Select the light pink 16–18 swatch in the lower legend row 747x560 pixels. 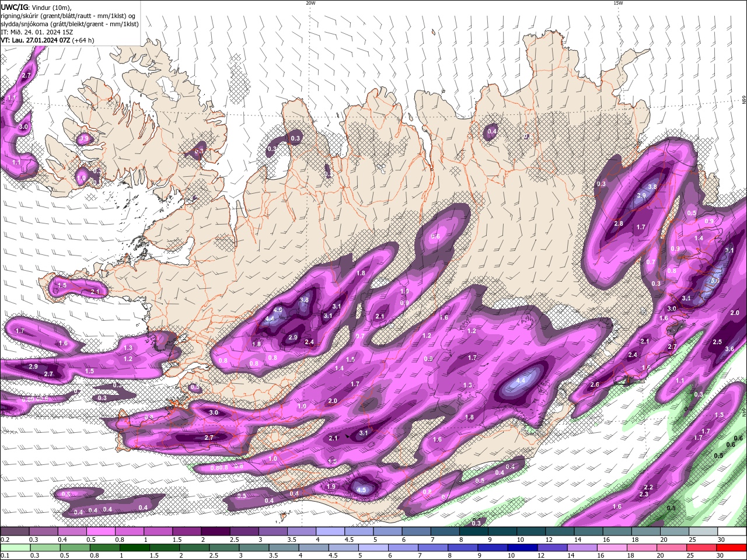tap(613, 548)
